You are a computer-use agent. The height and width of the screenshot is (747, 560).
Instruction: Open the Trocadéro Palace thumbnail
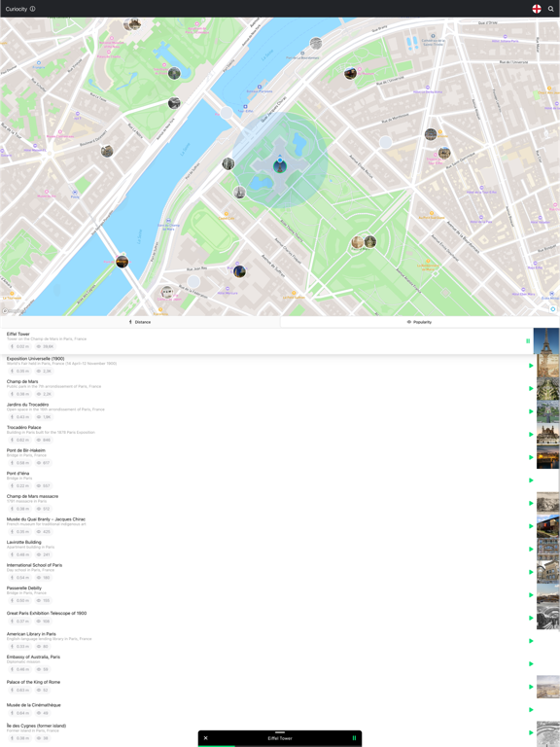click(548, 435)
